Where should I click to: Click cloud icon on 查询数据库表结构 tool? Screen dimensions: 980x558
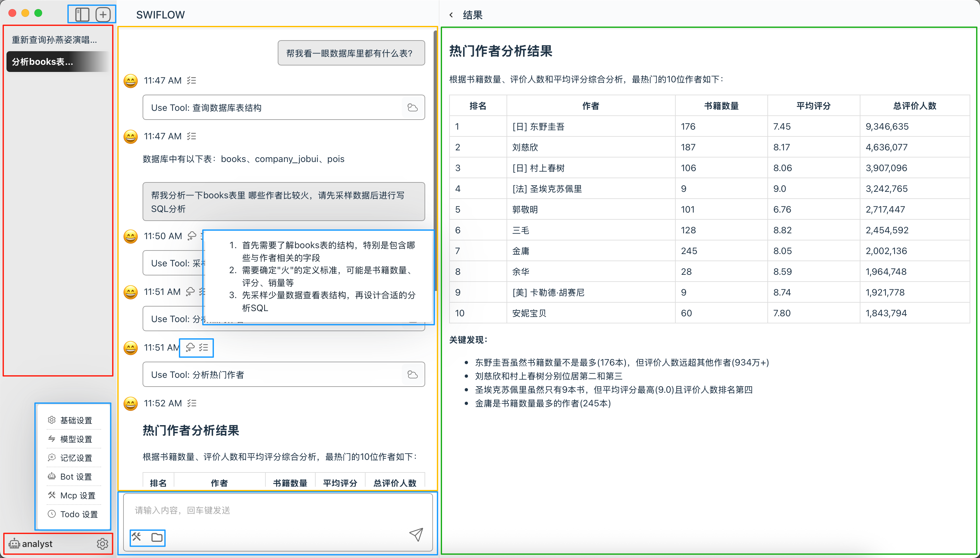(413, 108)
